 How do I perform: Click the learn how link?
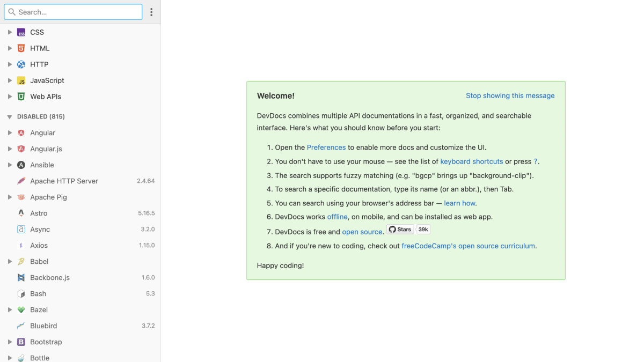(459, 203)
